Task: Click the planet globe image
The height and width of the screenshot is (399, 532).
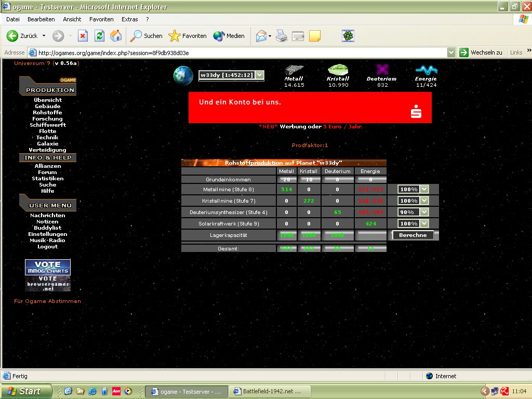Action: point(183,75)
